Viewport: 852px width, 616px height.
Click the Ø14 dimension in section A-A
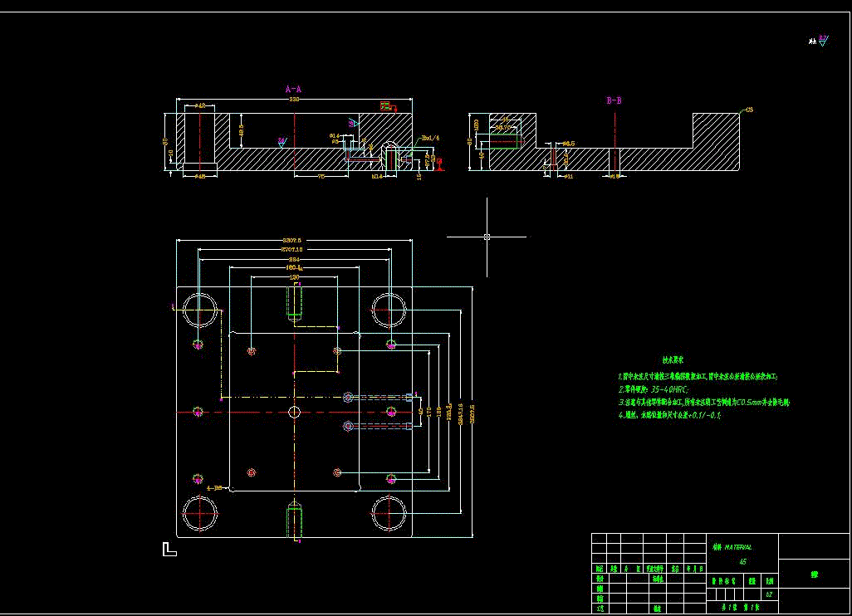(335, 136)
